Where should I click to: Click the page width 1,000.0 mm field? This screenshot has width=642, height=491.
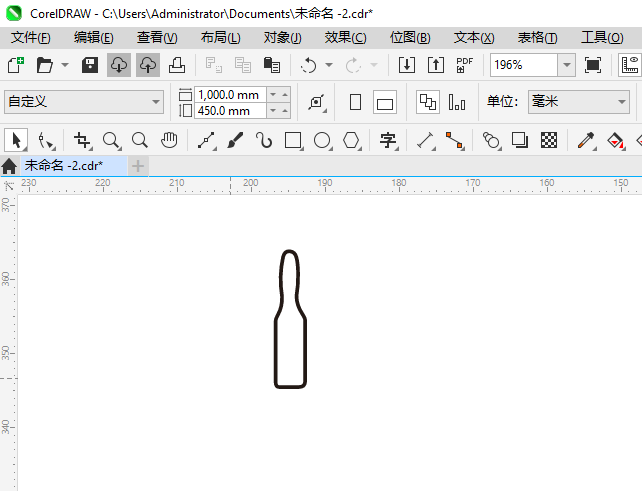point(231,95)
